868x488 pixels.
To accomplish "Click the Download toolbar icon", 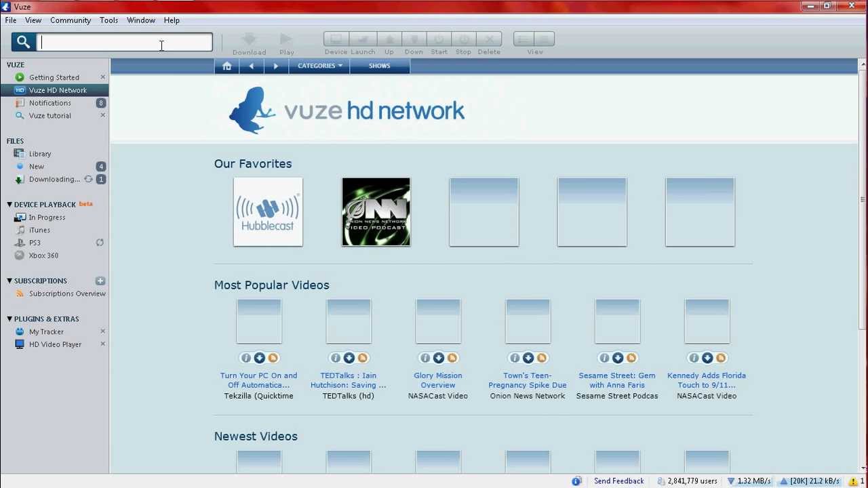I will [249, 39].
